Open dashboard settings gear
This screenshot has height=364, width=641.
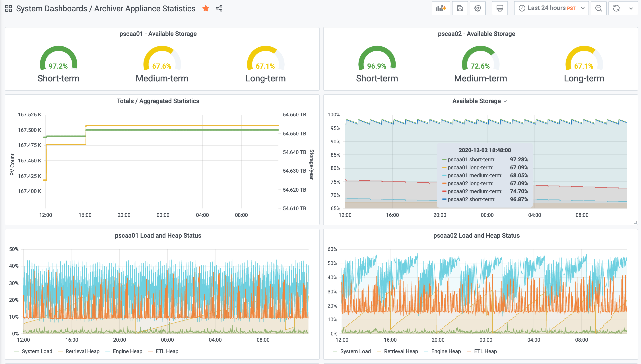[x=478, y=8]
